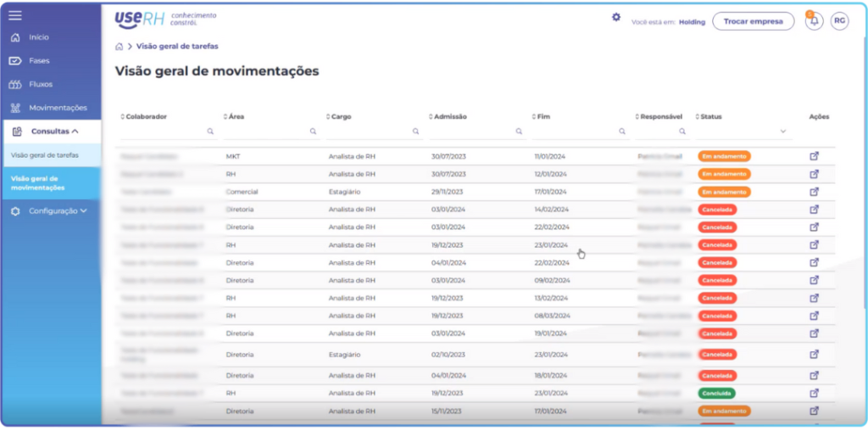The width and height of the screenshot is (868, 431).
Task: Open the hamburger menu in the sidebar
Action: (x=15, y=15)
